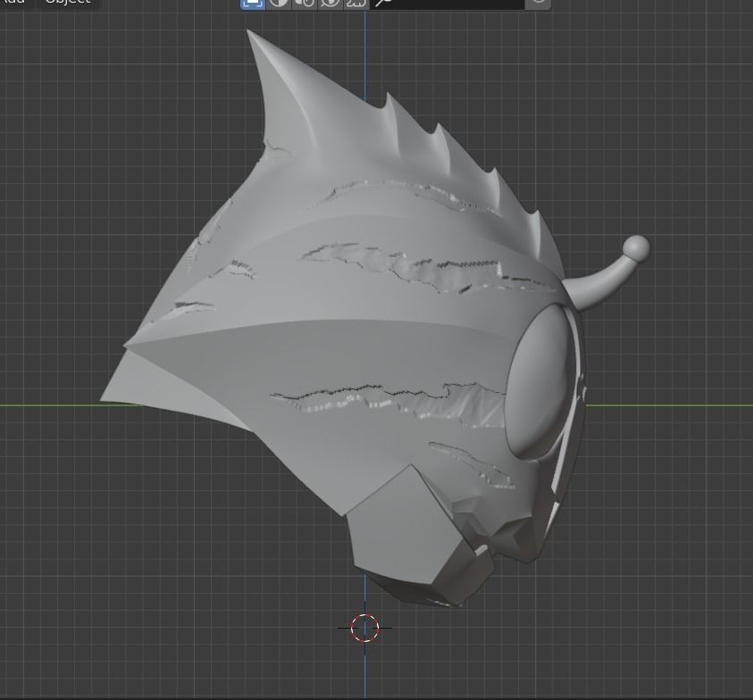Open the Object menu in viewport header
The height and width of the screenshot is (700, 753).
point(68,3)
